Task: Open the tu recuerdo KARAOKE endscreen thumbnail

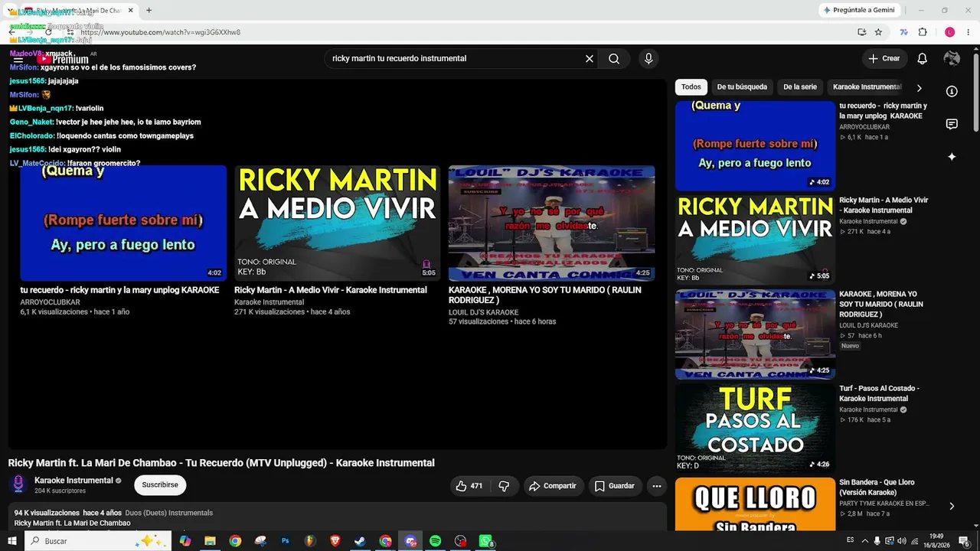Action: coord(123,223)
